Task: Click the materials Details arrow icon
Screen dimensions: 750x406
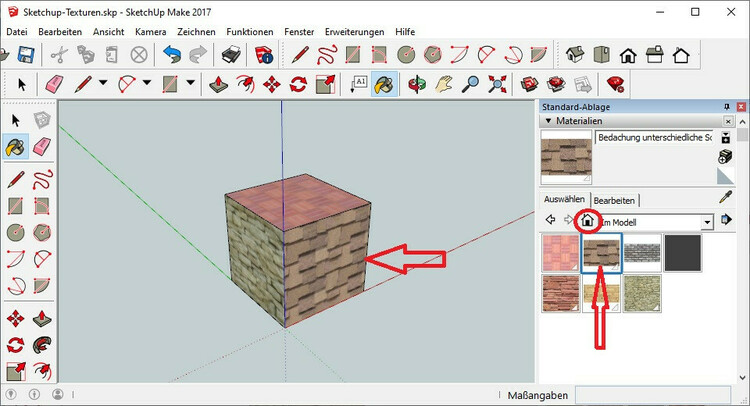Action: 726,220
